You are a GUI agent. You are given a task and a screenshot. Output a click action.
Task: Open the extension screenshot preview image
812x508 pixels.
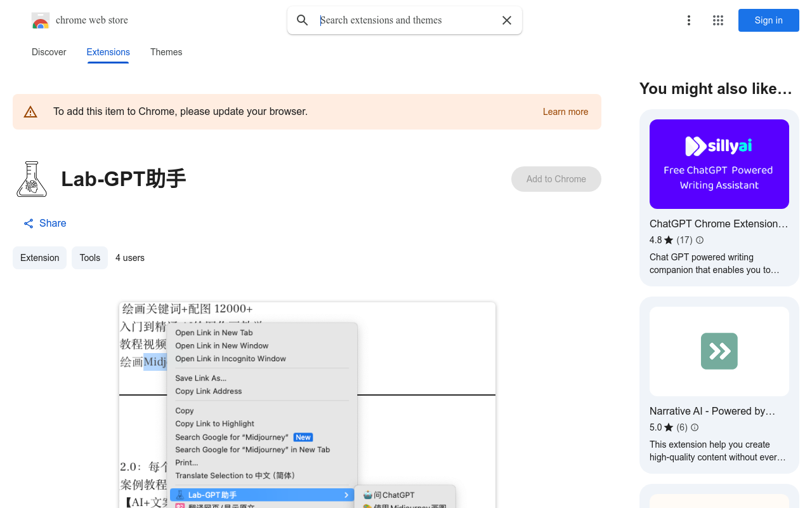point(307,405)
